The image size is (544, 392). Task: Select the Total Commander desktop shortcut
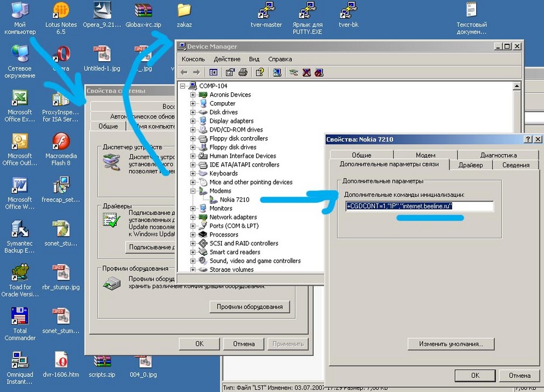(20, 324)
